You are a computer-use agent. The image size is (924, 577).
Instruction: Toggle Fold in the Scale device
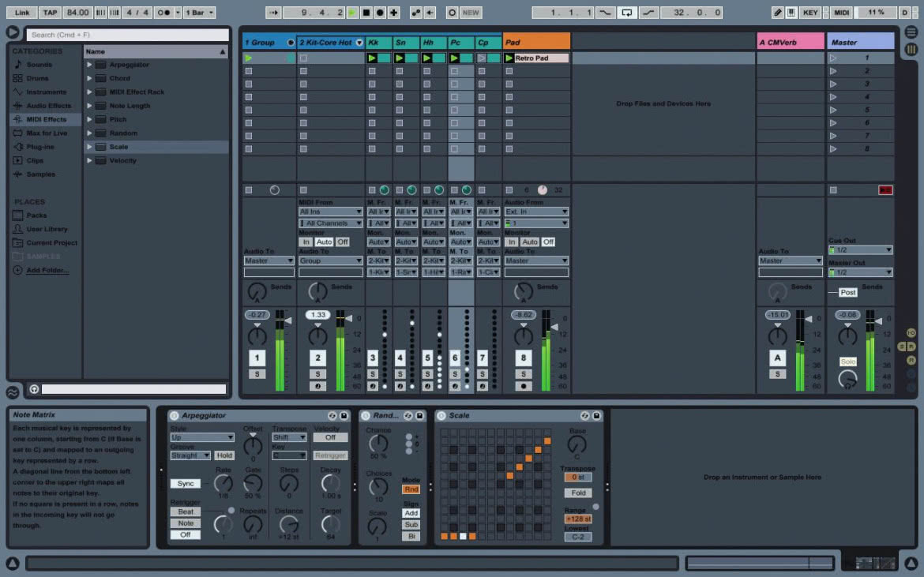pos(578,493)
